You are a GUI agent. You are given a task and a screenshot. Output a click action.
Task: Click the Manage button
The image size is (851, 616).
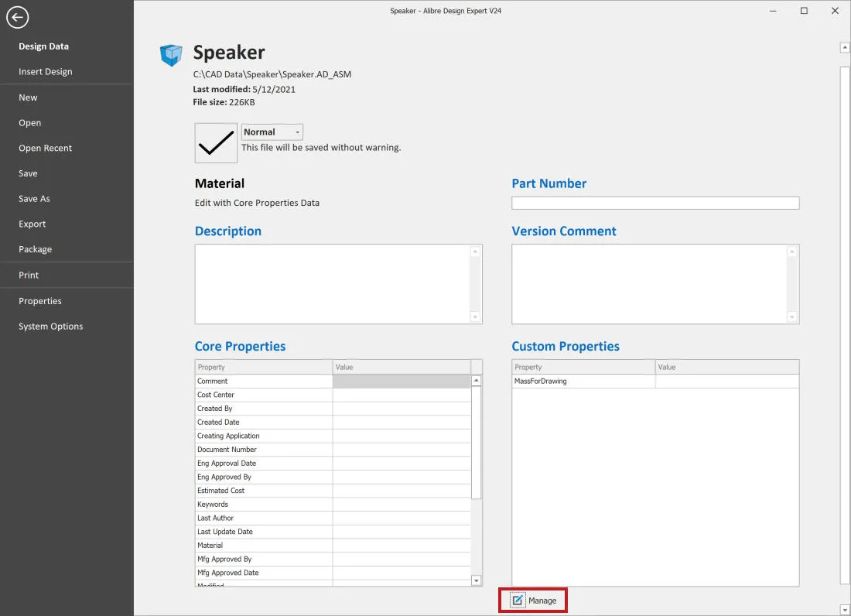[533, 601]
